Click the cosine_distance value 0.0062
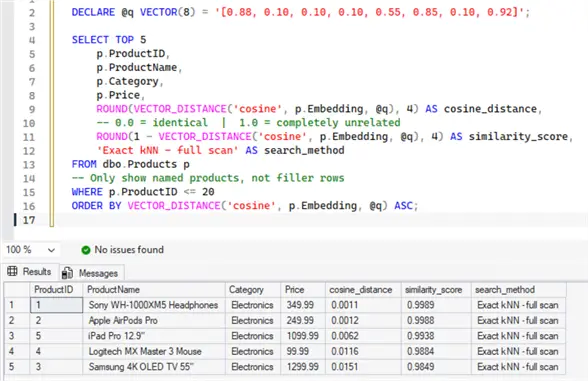588x381 pixels. pos(363,336)
